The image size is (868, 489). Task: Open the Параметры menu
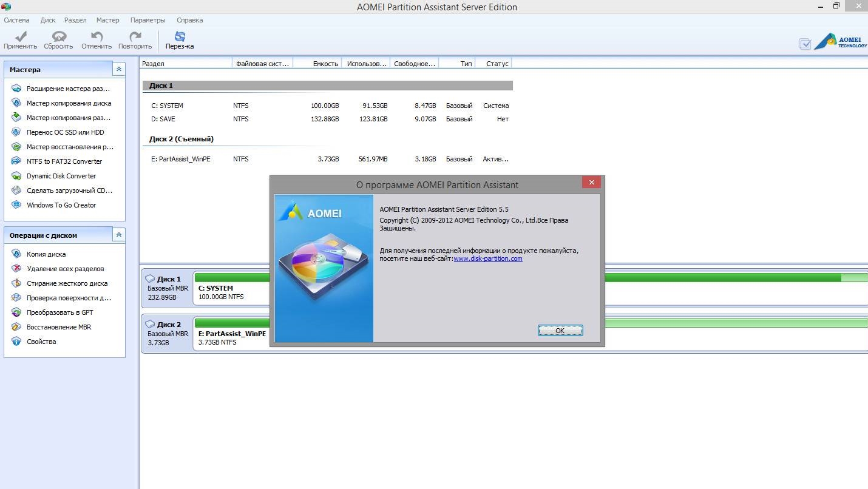pos(148,20)
